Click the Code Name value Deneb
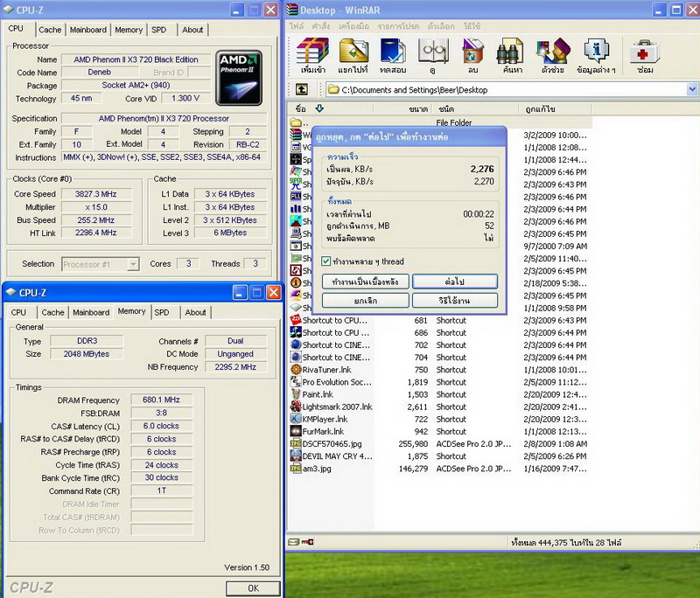 99,73
